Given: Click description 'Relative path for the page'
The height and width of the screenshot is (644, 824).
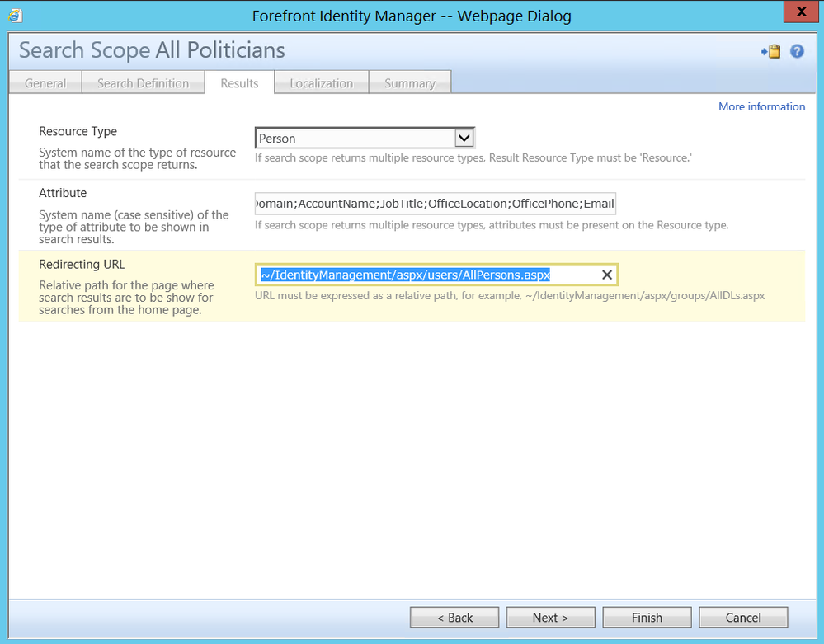Looking at the screenshot, I should 126,298.
